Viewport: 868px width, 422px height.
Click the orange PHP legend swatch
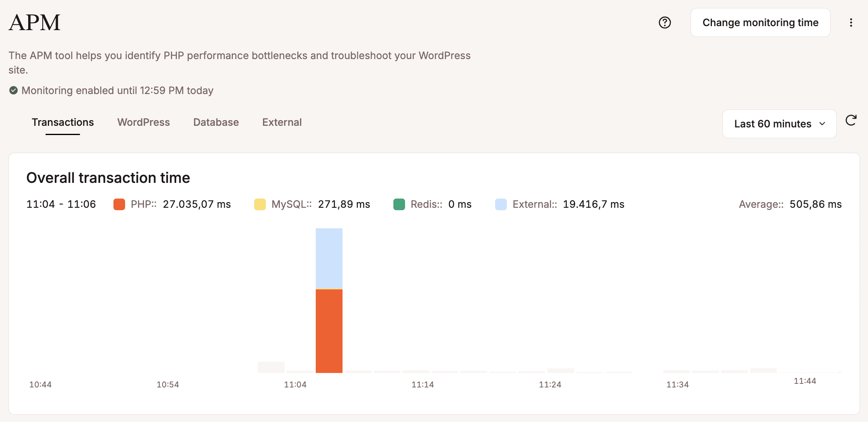[x=119, y=204]
